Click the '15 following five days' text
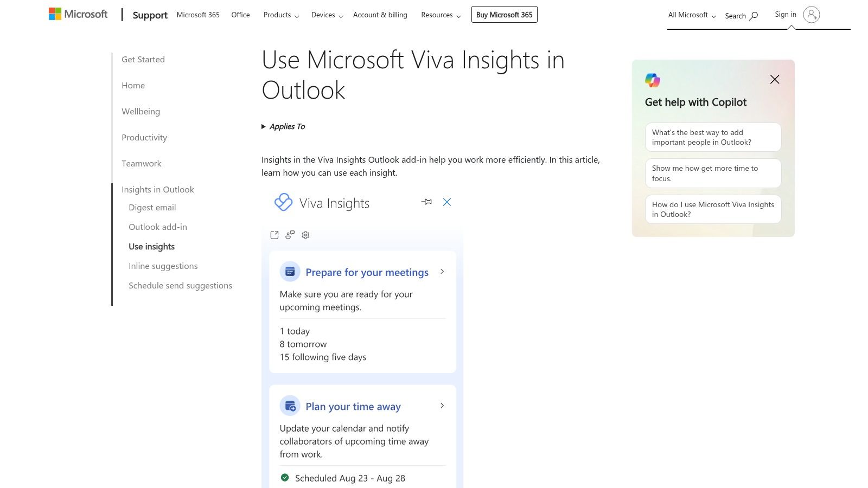 [x=323, y=357]
